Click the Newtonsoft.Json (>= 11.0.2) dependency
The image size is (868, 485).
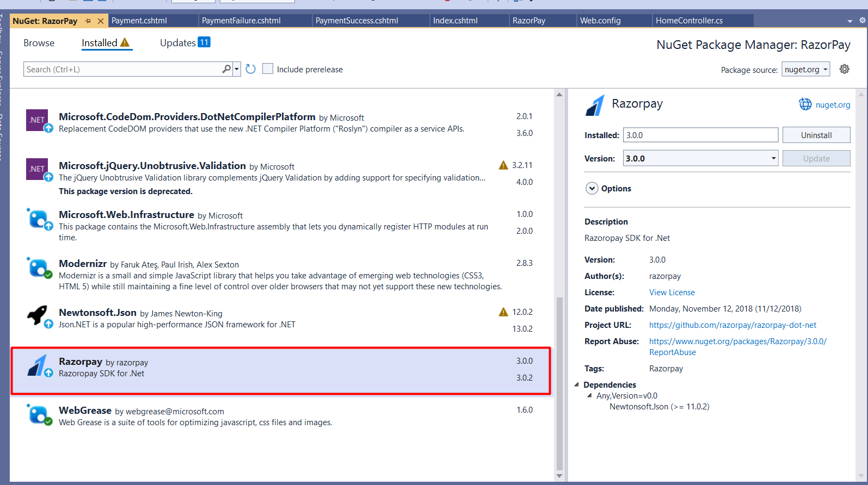(659, 407)
